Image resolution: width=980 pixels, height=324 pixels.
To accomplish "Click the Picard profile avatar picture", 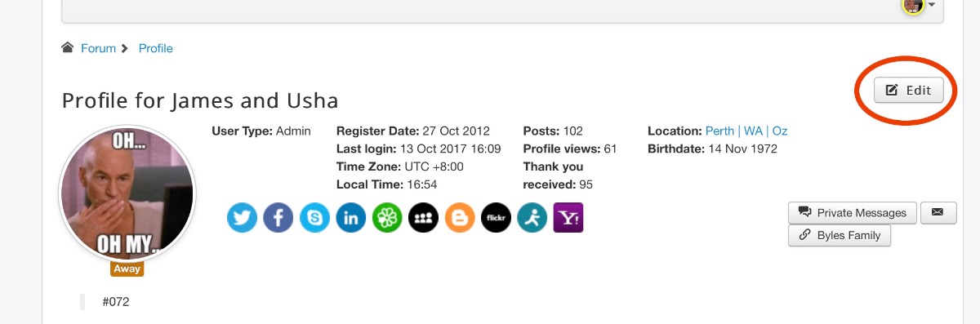I will [127, 193].
